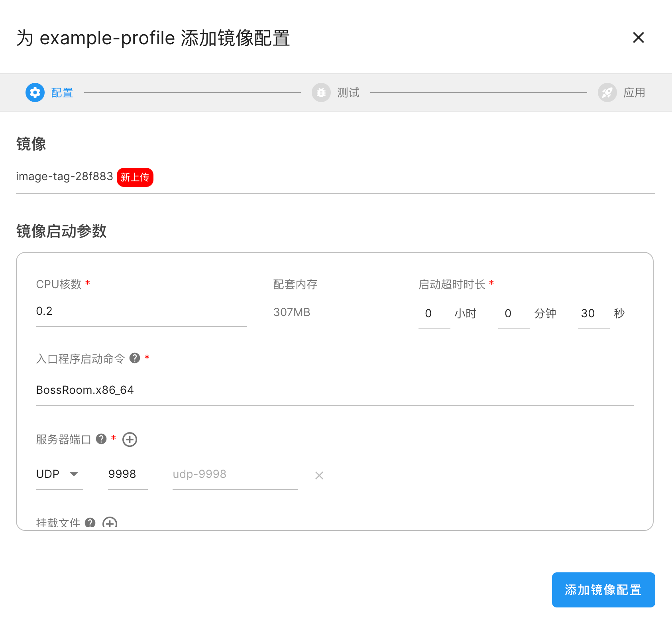Click the 新上传 badge
The height and width of the screenshot is (621, 672).
135,177
